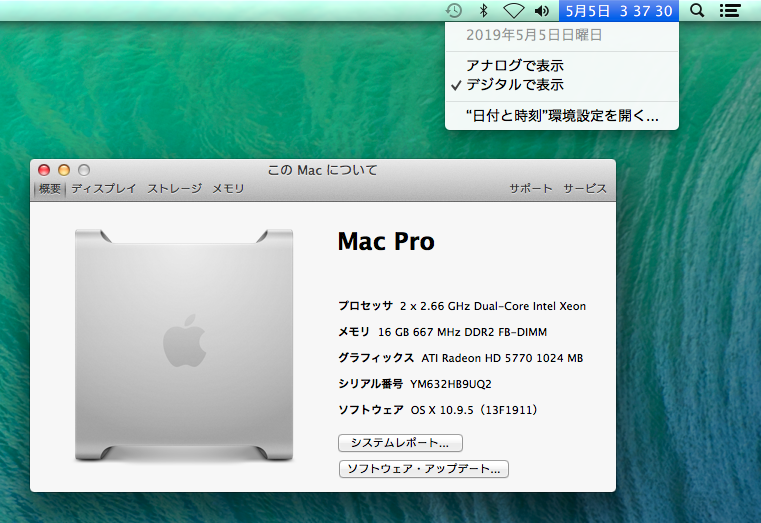
Task: Click the date header 2019年5月5日日曜日
Action: tap(534, 35)
